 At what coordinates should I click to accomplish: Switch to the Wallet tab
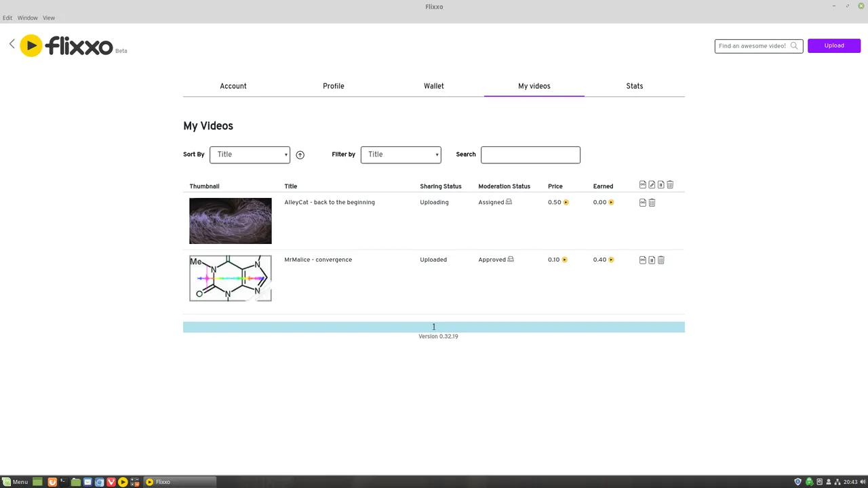(434, 86)
